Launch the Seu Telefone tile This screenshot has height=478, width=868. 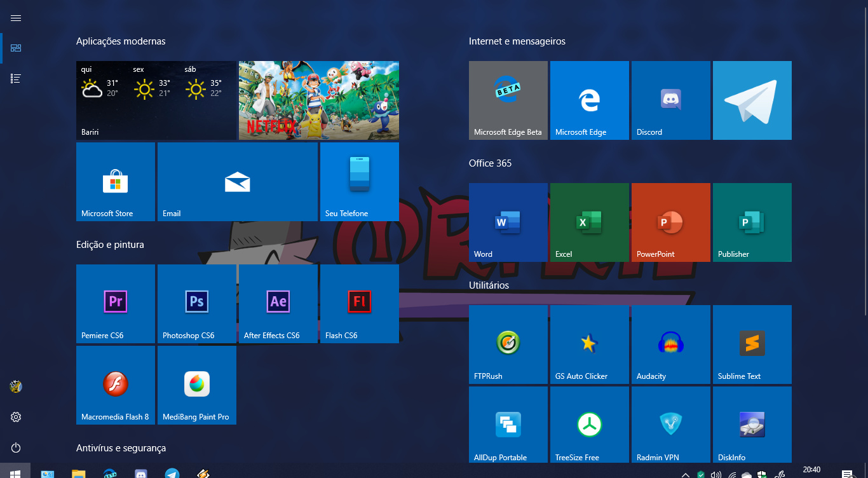pos(360,182)
